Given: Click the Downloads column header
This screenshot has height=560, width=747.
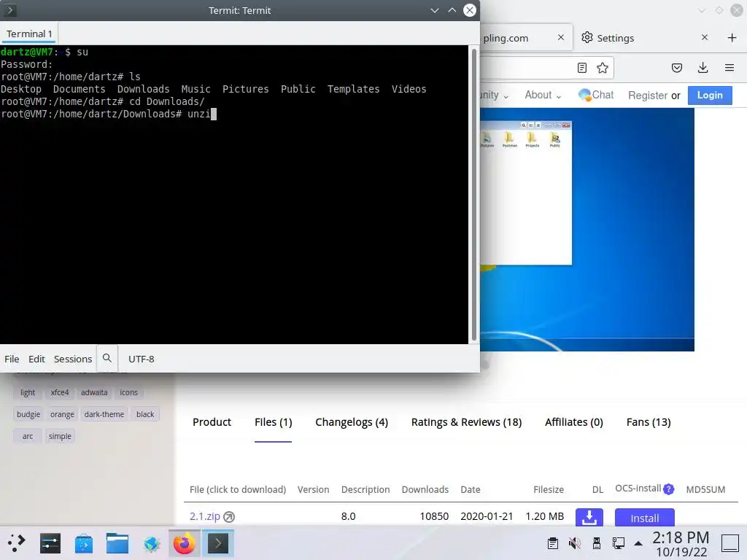Looking at the screenshot, I should pyautogui.click(x=425, y=489).
